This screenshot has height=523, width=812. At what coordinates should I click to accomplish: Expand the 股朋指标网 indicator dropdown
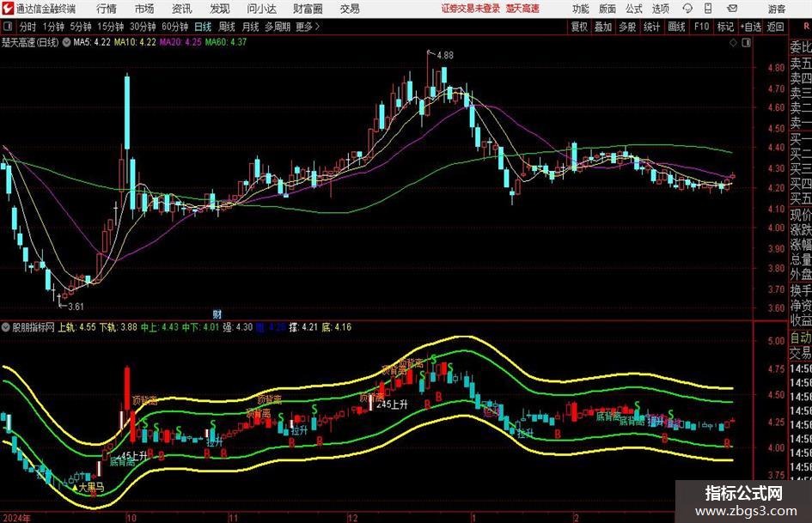[6, 327]
